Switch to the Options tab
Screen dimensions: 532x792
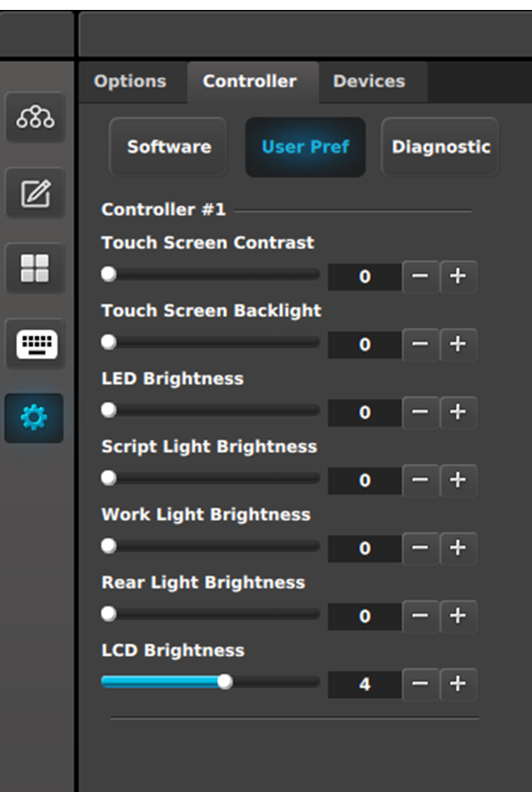[131, 81]
